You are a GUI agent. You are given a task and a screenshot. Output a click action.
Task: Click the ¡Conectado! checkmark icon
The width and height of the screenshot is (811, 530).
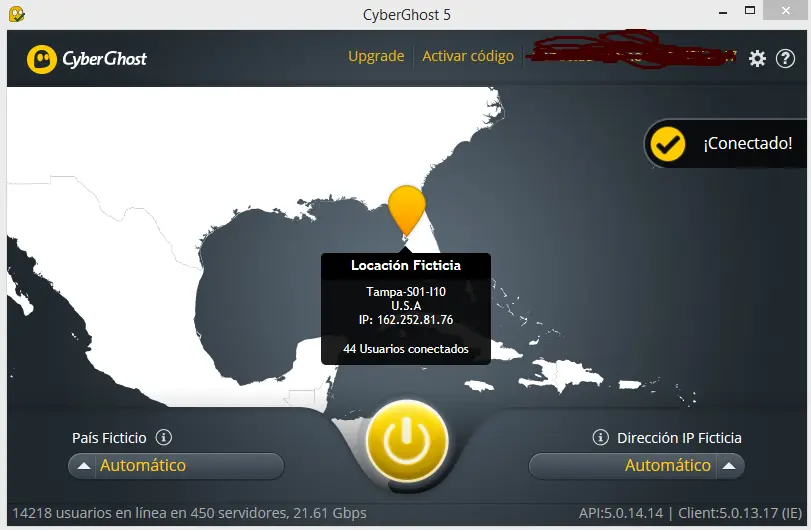tap(668, 144)
